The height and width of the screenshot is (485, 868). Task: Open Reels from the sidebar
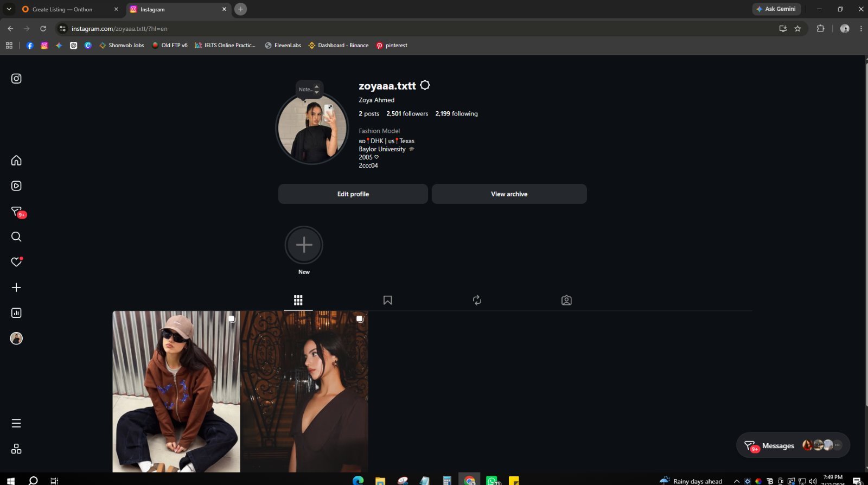pos(16,186)
